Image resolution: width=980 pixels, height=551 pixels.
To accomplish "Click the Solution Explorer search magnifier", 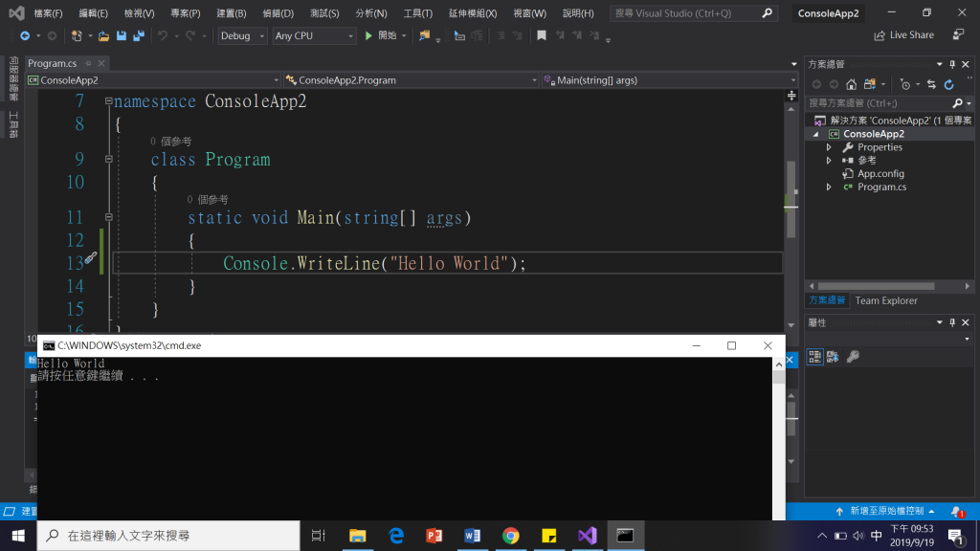I will (957, 103).
